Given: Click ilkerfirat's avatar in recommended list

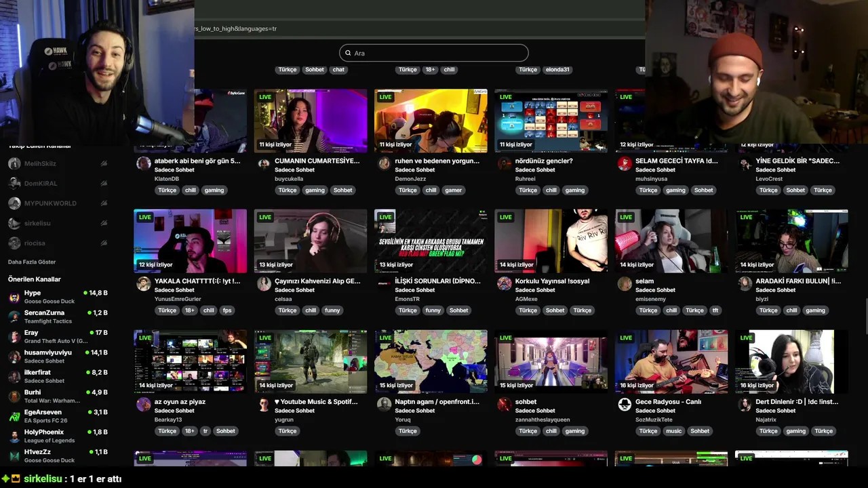Looking at the screenshot, I should 14,376.
